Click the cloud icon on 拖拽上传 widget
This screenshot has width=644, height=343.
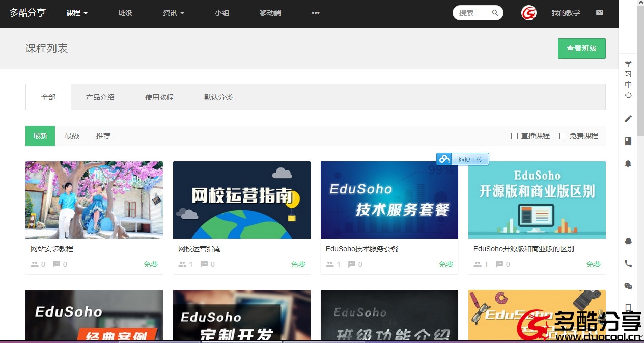tap(445, 159)
